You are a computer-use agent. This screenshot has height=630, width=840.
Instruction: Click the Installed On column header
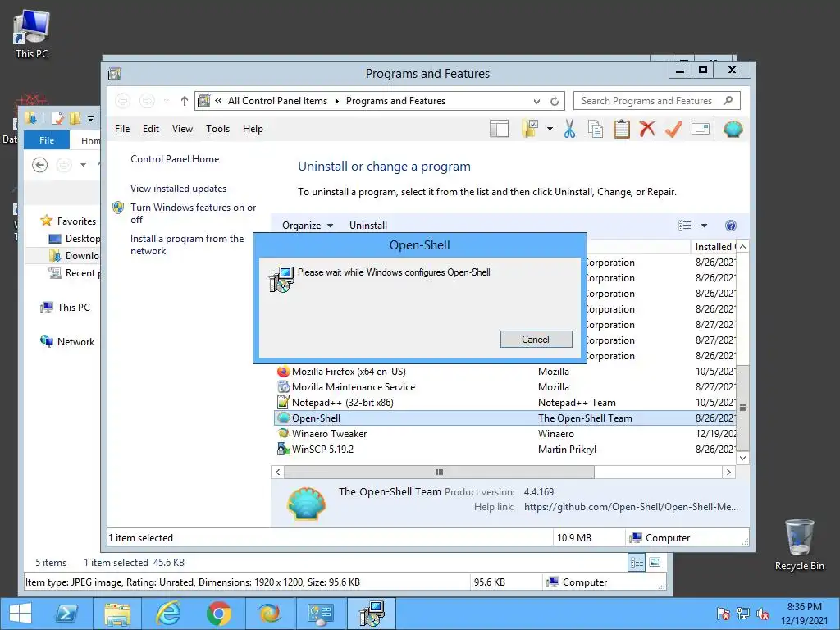[x=714, y=247]
